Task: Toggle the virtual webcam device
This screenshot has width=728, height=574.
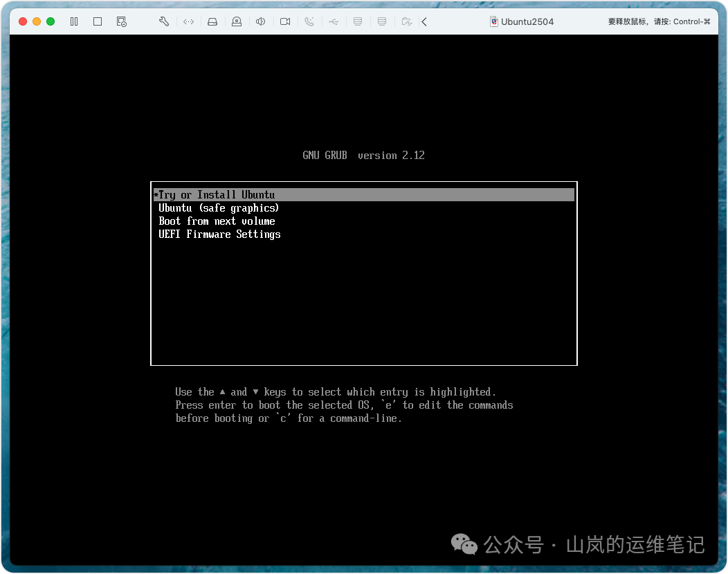Action: coord(236,21)
